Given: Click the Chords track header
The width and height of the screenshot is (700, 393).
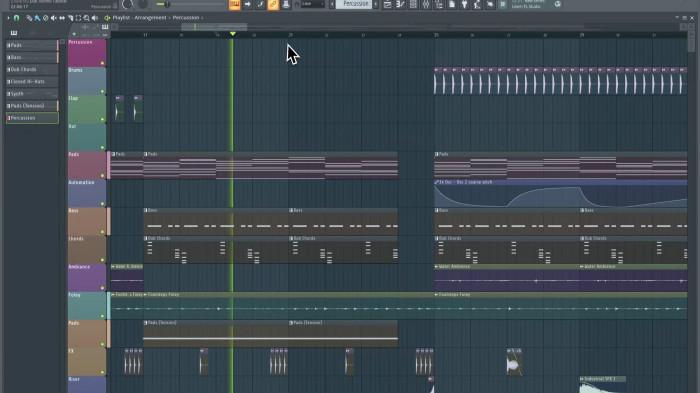Looking at the screenshot, I should 87,250.
